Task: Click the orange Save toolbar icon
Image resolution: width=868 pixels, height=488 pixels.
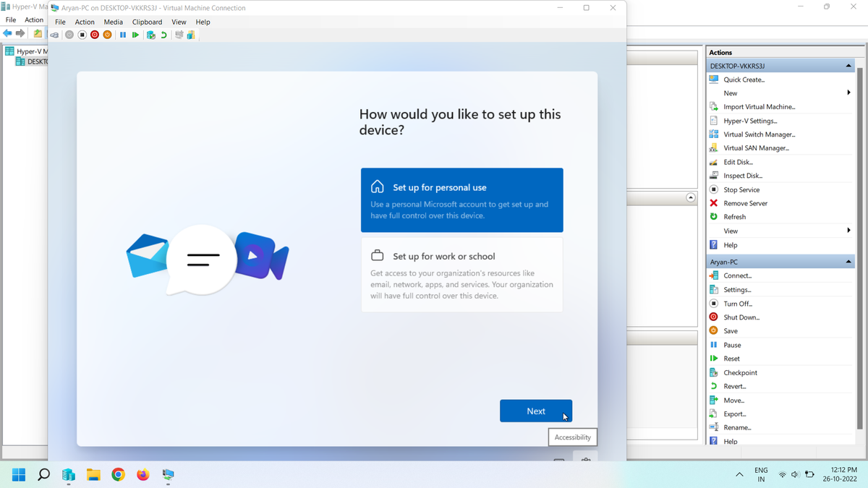Action: [x=107, y=35]
